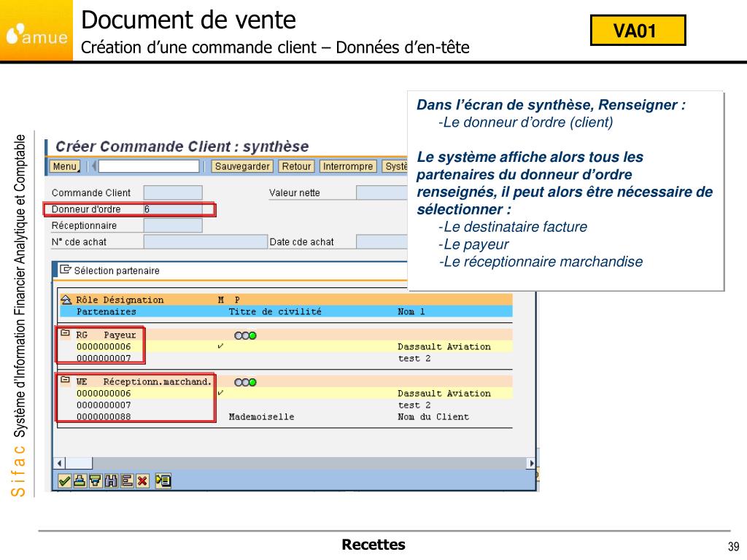This screenshot has height=560, width=747.
Task: Click the horizontal scrollbar thumb
Action: click(79, 463)
